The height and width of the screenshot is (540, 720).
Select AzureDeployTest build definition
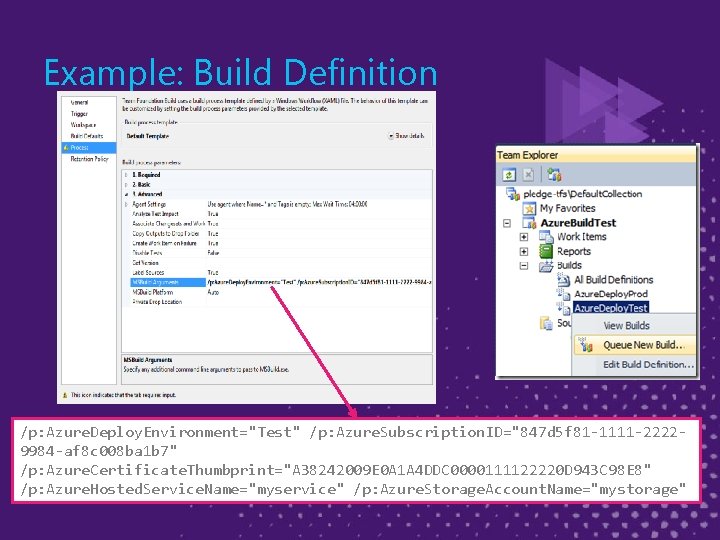[x=611, y=308]
